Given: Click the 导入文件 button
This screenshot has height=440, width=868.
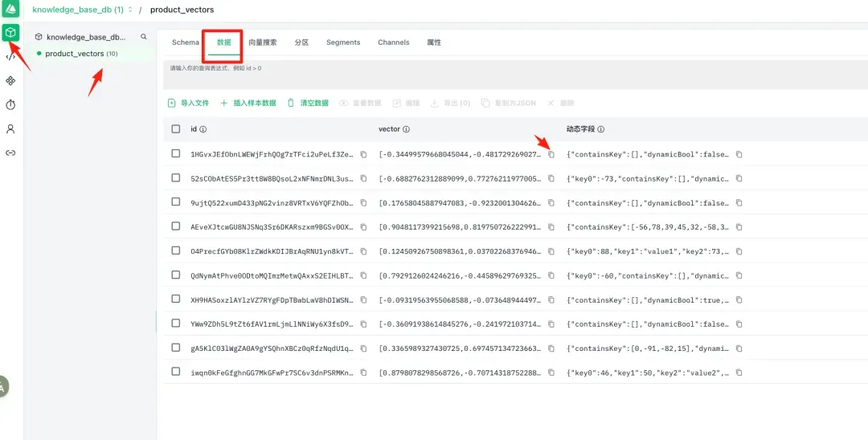Looking at the screenshot, I should (x=188, y=104).
